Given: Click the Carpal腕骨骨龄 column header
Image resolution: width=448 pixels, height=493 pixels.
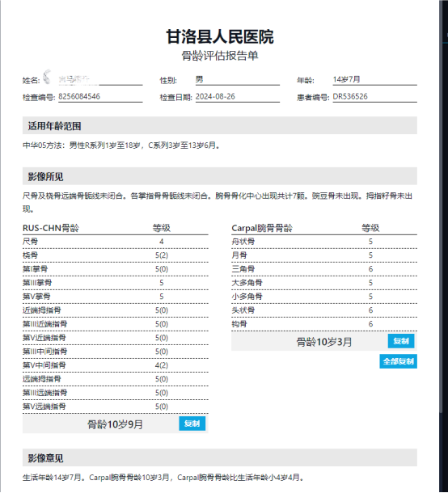Looking at the screenshot, I should point(262,228).
